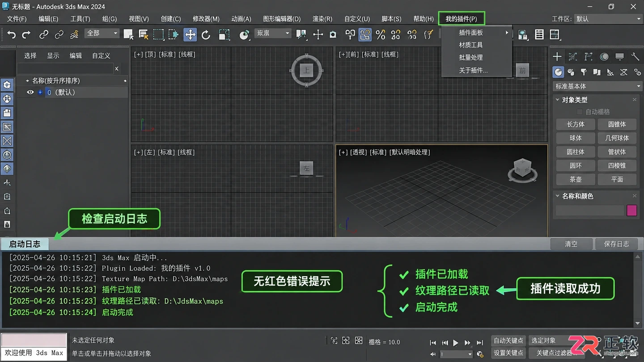Viewport: 644px width, 362px height.
Task: Click the Select and Place tool
Action: (x=244, y=34)
